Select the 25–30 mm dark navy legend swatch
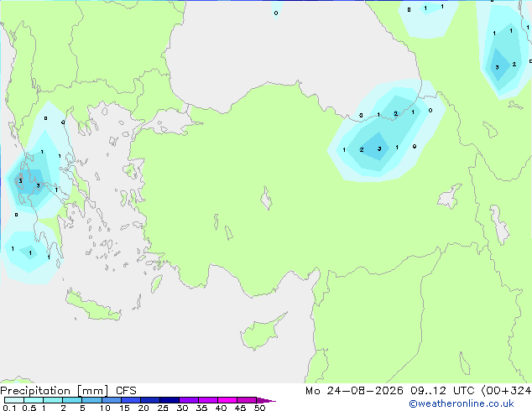The image size is (532, 411). point(170,400)
